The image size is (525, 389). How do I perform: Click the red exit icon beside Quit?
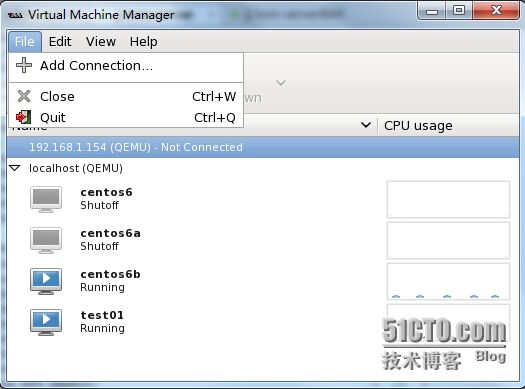23,117
